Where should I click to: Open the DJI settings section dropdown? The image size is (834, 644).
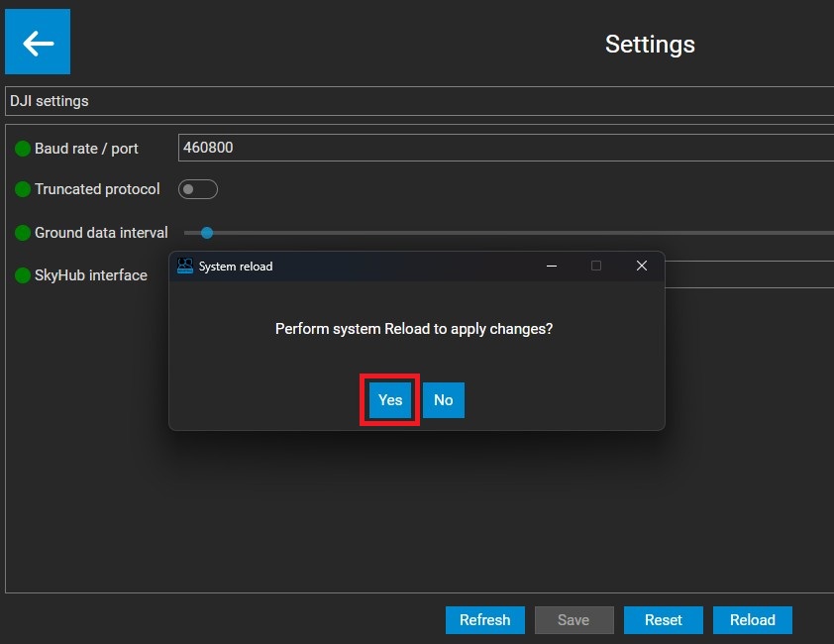tap(420, 101)
